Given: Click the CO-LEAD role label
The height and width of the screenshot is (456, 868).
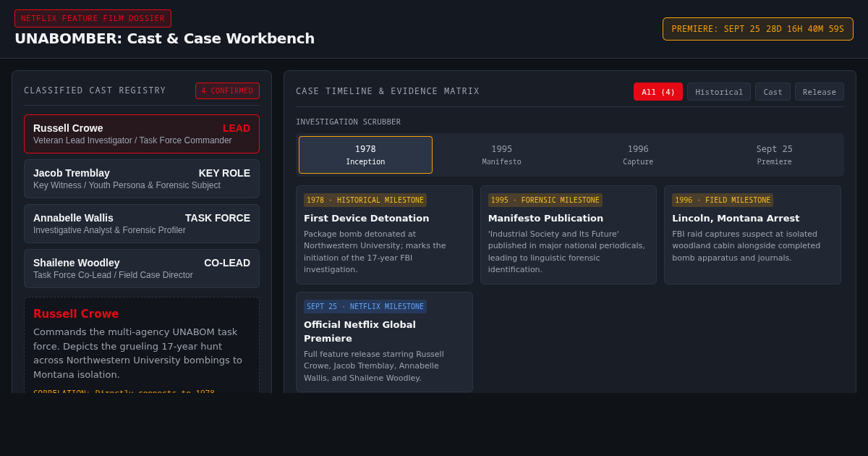Looking at the screenshot, I should click(227, 263).
